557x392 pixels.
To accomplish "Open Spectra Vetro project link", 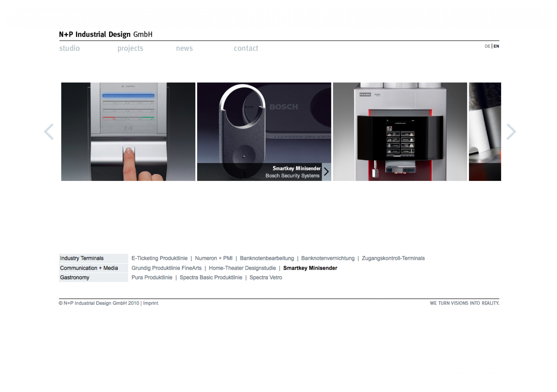I will pyautogui.click(x=266, y=277).
